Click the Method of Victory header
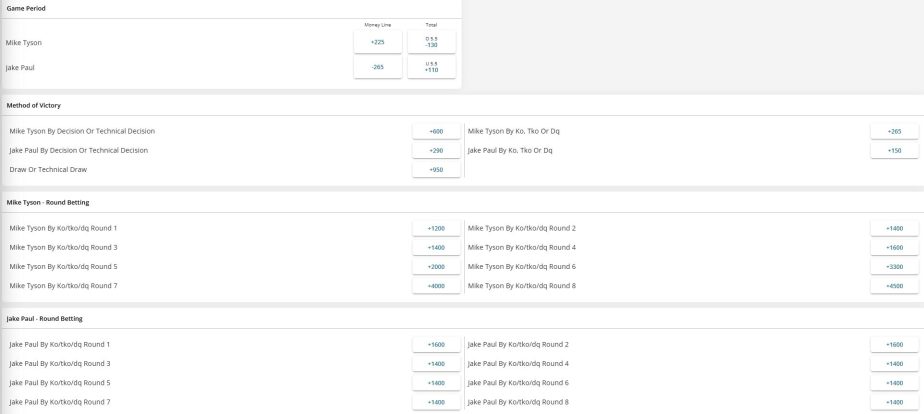This screenshot has width=924, height=414. 34,105
